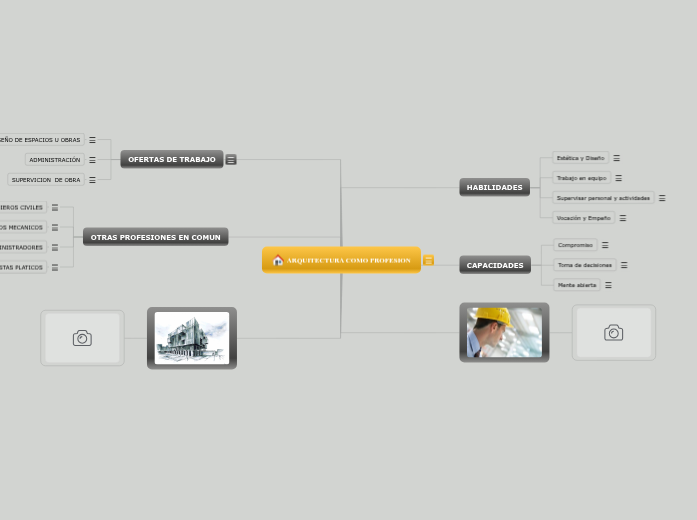Select the Supervisar personal y actividades subtopic
Image resolution: width=697 pixels, height=520 pixels.
coord(603,198)
